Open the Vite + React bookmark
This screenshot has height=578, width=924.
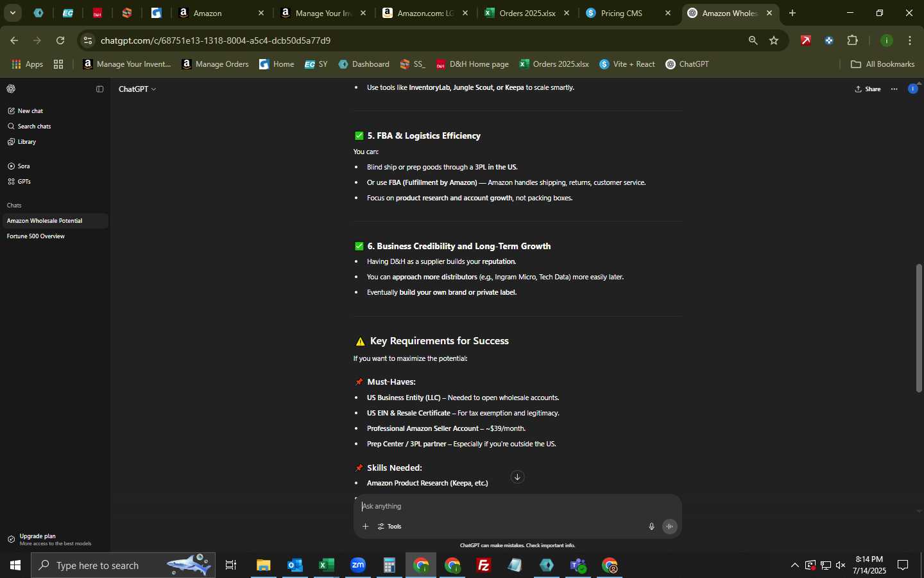(x=628, y=64)
